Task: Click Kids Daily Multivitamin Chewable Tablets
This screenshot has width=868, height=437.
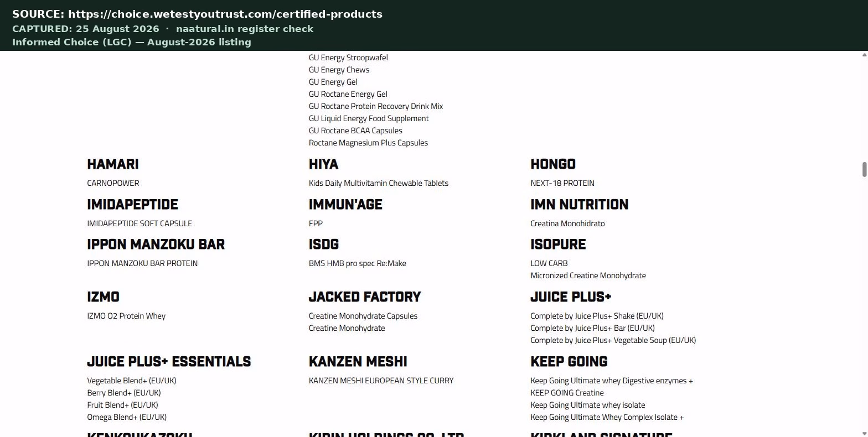Action: [379, 183]
